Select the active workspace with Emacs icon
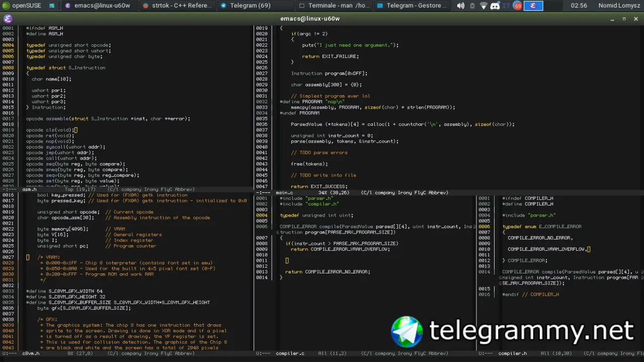The height and width of the screenshot is (362, 644). (x=533, y=6)
